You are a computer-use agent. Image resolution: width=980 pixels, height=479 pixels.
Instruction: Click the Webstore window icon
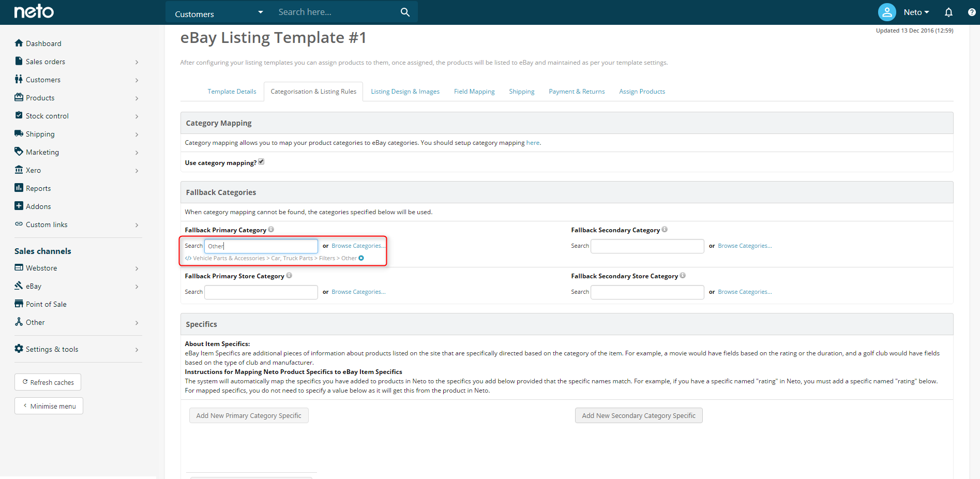tap(19, 267)
